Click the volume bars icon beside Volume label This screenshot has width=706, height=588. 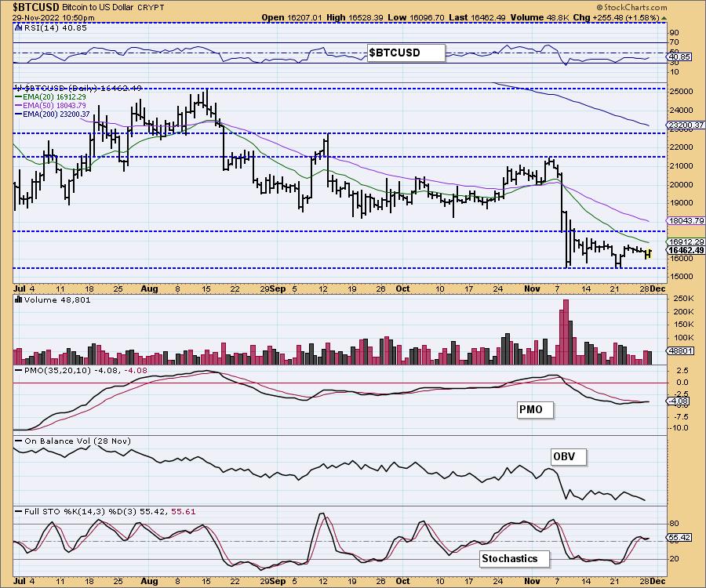19,299
